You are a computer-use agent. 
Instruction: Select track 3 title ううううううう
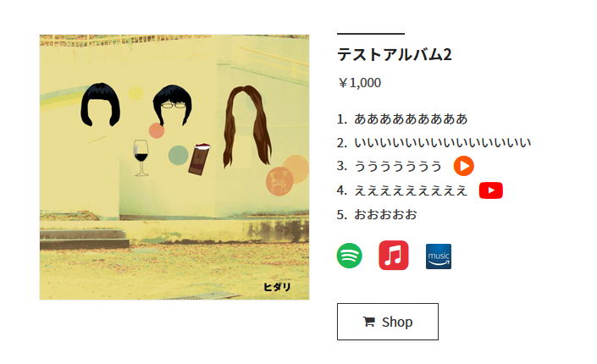tap(398, 166)
